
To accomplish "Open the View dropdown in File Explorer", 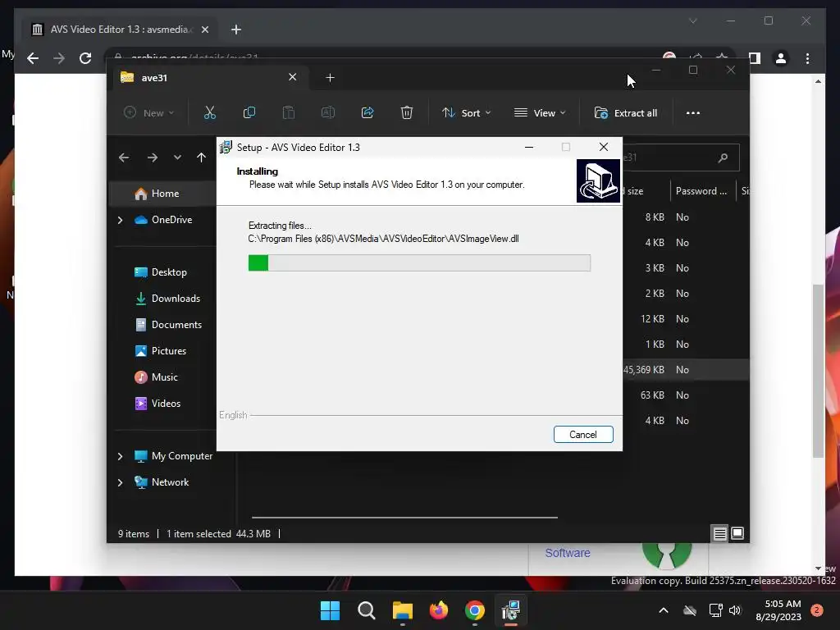I will click(x=540, y=113).
